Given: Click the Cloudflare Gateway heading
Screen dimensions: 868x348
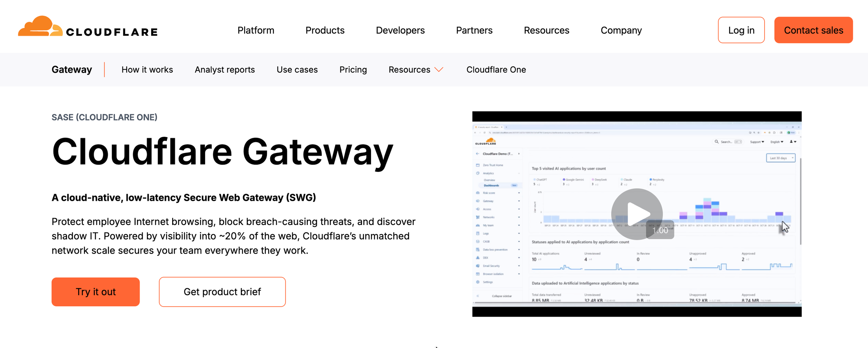Looking at the screenshot, I should 222,152.
